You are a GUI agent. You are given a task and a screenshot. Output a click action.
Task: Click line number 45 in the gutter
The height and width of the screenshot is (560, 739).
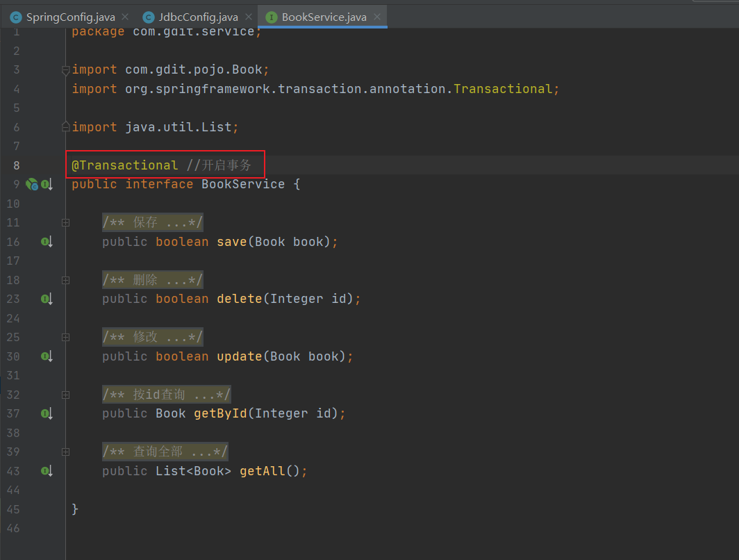coord(13,509)
